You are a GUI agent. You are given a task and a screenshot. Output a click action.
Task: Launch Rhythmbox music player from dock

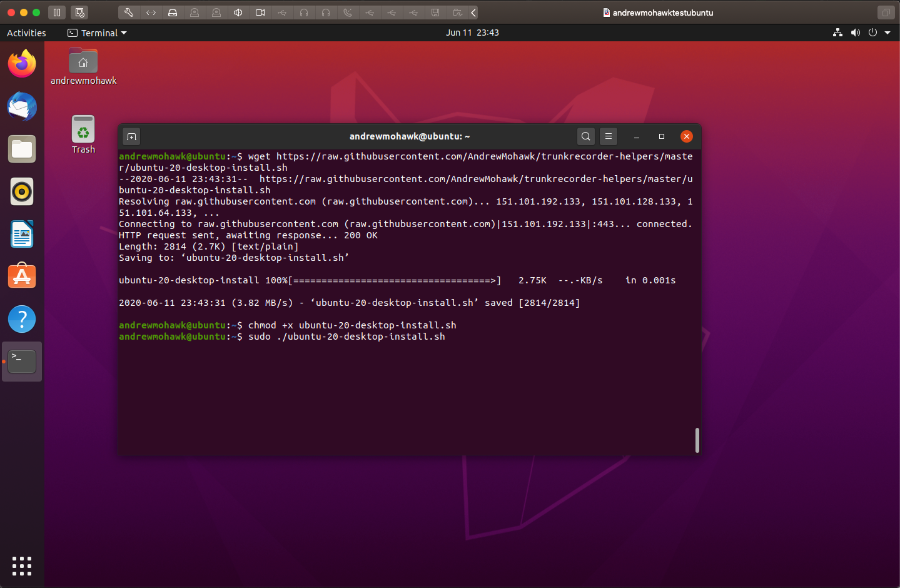point(22,191)
